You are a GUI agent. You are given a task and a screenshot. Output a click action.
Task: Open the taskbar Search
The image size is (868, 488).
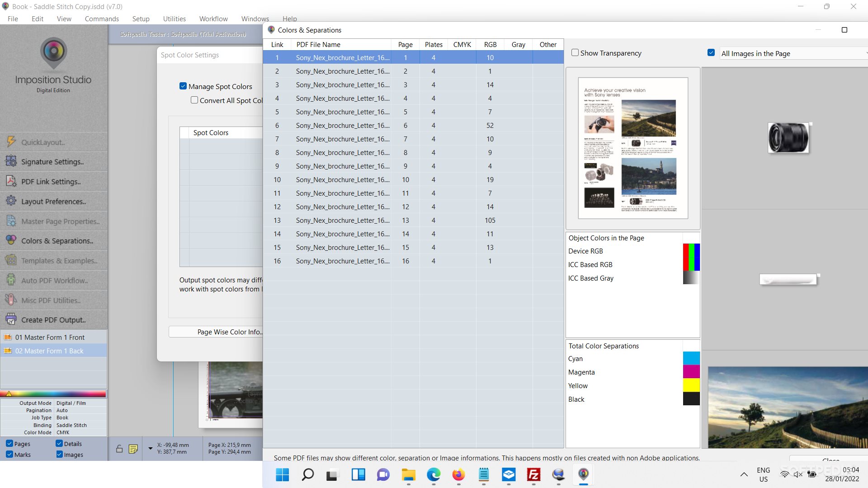[x=307, y=475]
